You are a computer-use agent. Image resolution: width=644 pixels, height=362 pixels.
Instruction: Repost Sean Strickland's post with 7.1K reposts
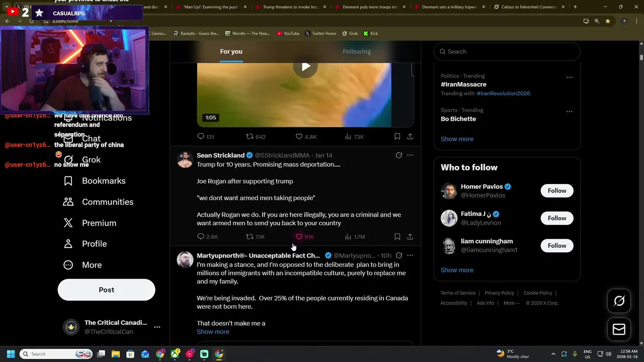coord(255,237)
